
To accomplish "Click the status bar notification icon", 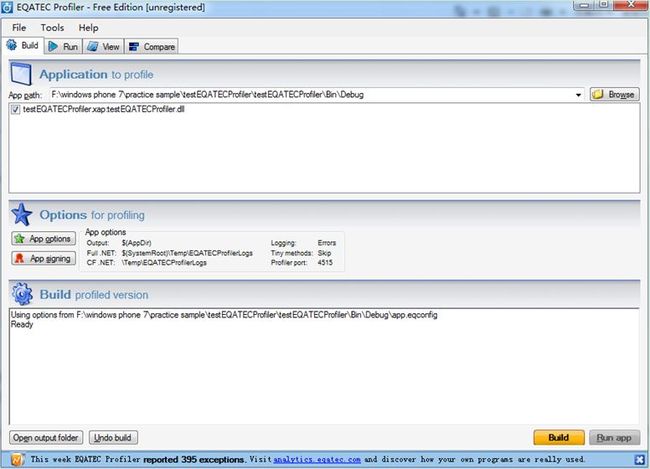I will tap(17, 459).
